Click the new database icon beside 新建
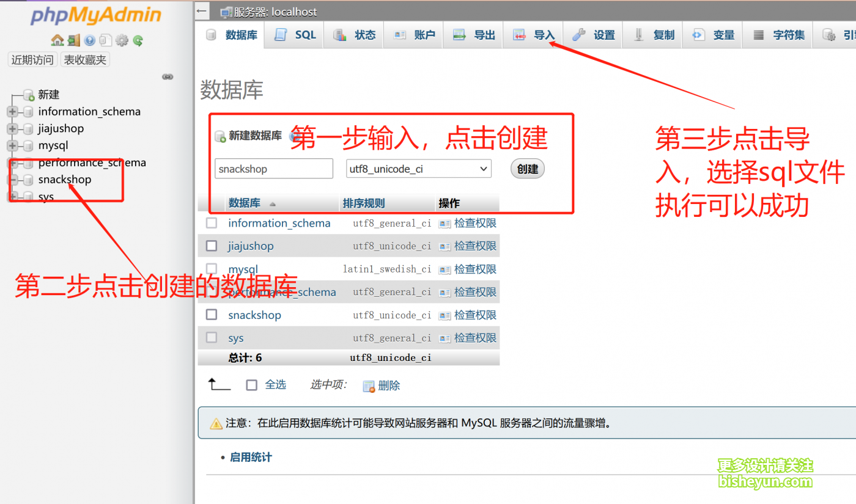 tap(29, 95)
